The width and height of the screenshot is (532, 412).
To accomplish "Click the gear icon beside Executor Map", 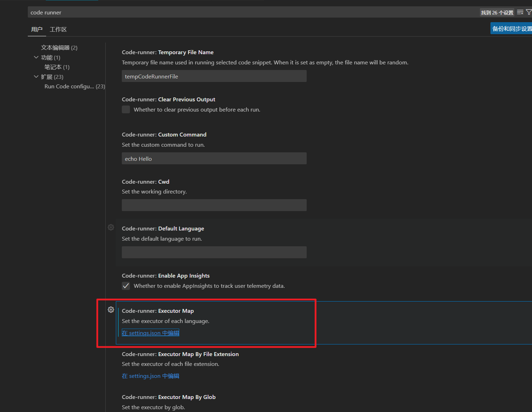I will pyautogui.click(x=111, y=310).
